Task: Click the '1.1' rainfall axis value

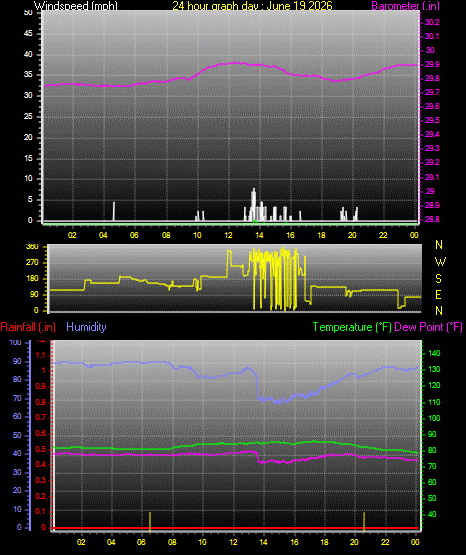Action: coord(41,355)
